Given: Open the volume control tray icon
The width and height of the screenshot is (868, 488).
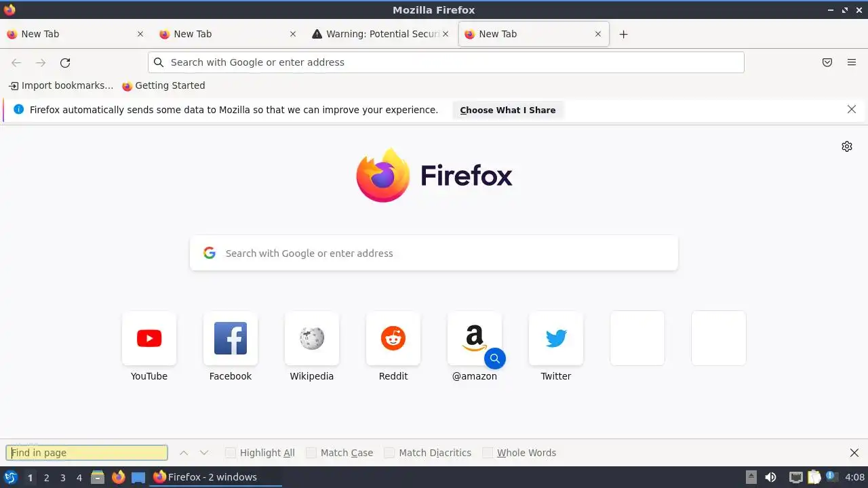Looking at the screenshot, I should [770, 477].
